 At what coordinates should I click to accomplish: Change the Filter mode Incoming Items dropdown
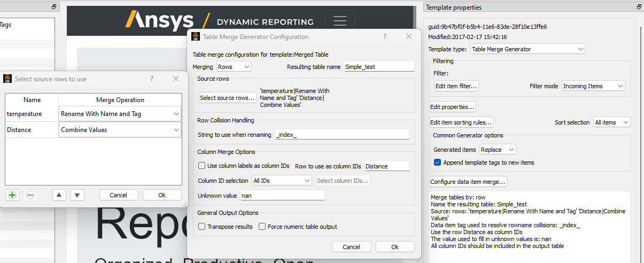[593, 86]
